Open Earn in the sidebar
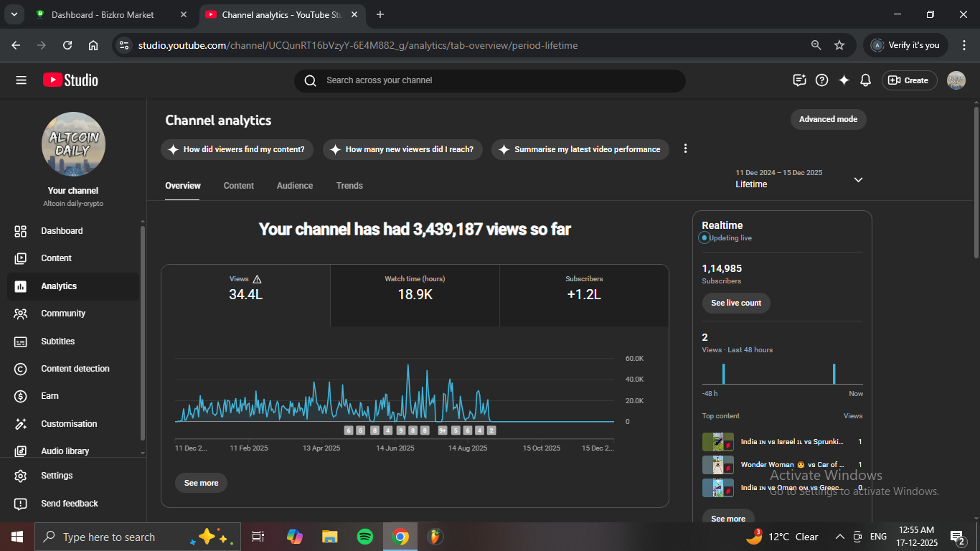Image resolution: width=980 pixels, height=551 pixels. tap(50, 396)
